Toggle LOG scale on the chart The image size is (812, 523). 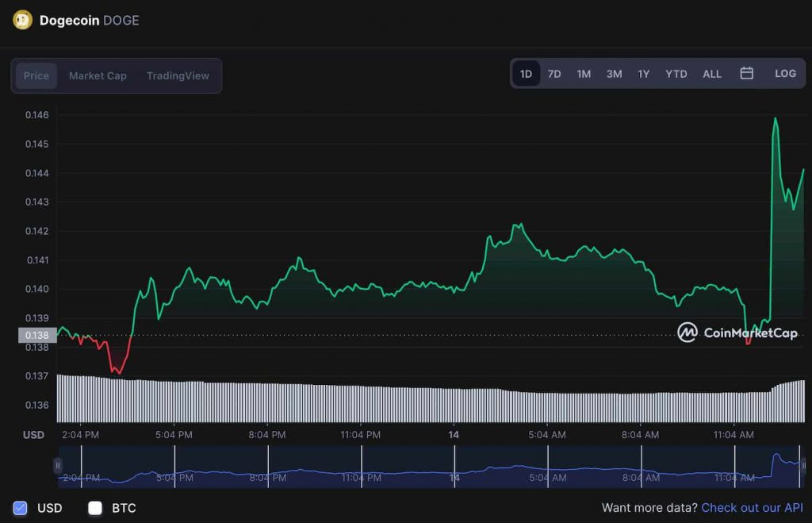(x=785, y=74)
